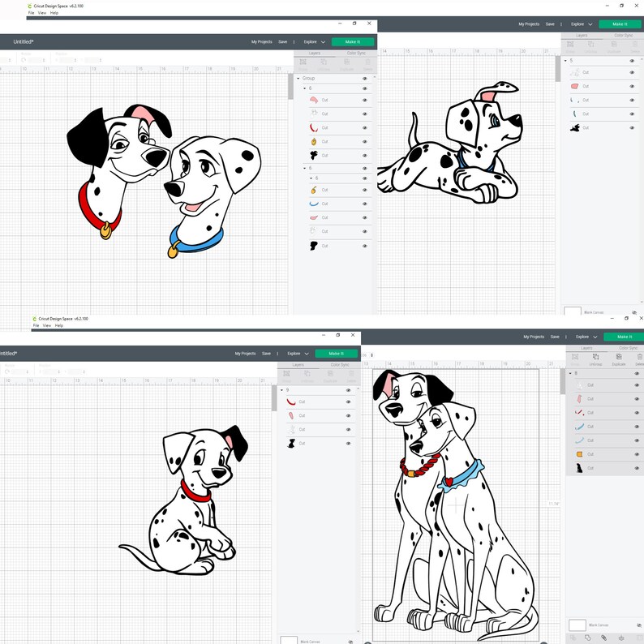Toggle visibility of red collar layer, bottom-left window

(348, 402)
